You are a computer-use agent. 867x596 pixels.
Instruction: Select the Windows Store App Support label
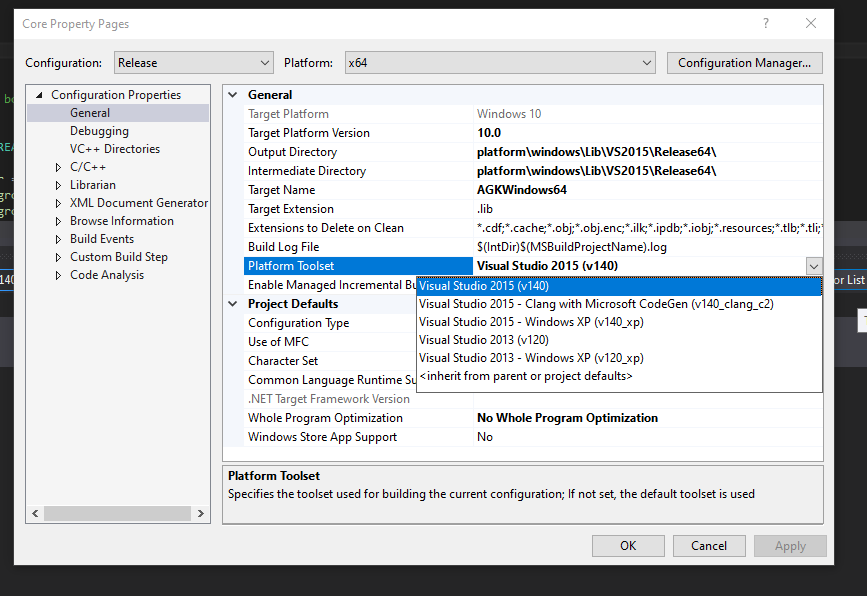coord(322,437)
